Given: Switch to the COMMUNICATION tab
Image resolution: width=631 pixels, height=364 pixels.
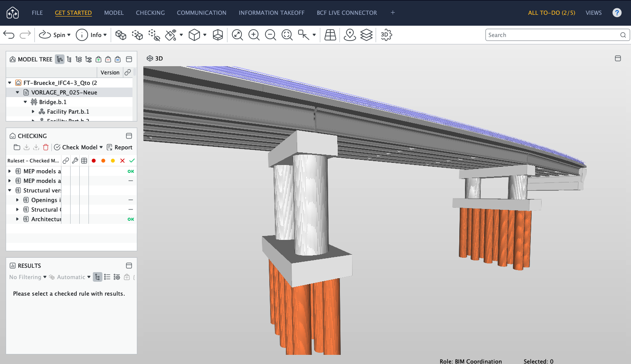Looking at the screenshot, I should click(x=202, y=13).
